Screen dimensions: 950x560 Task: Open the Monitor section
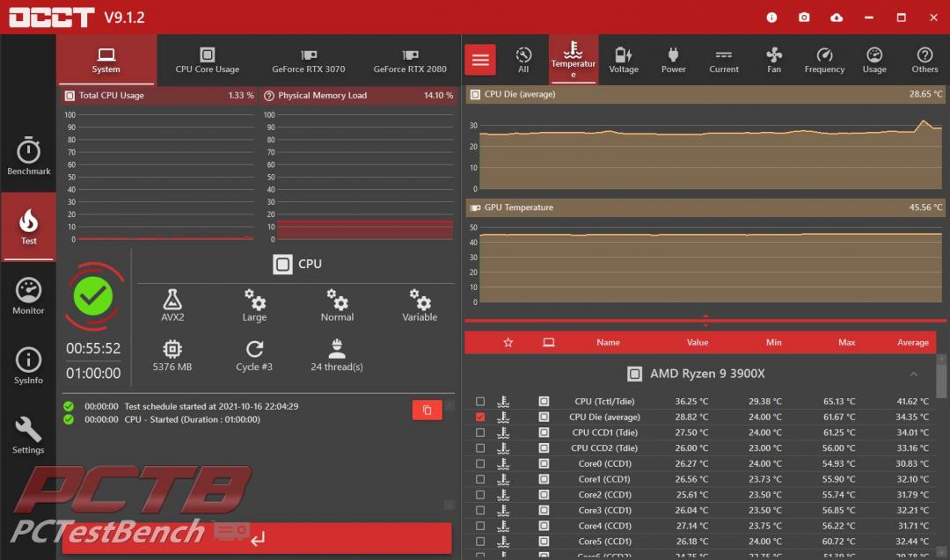click(x=28, y=295)
